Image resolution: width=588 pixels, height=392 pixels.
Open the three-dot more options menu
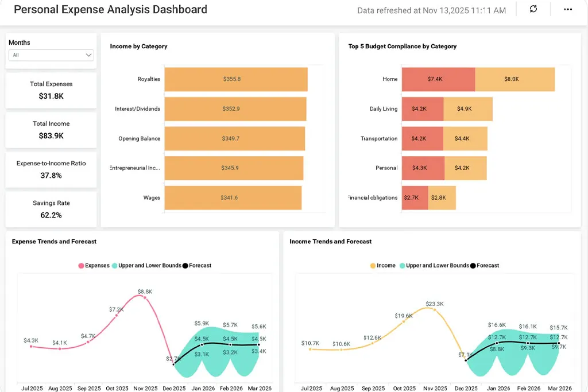568,9
